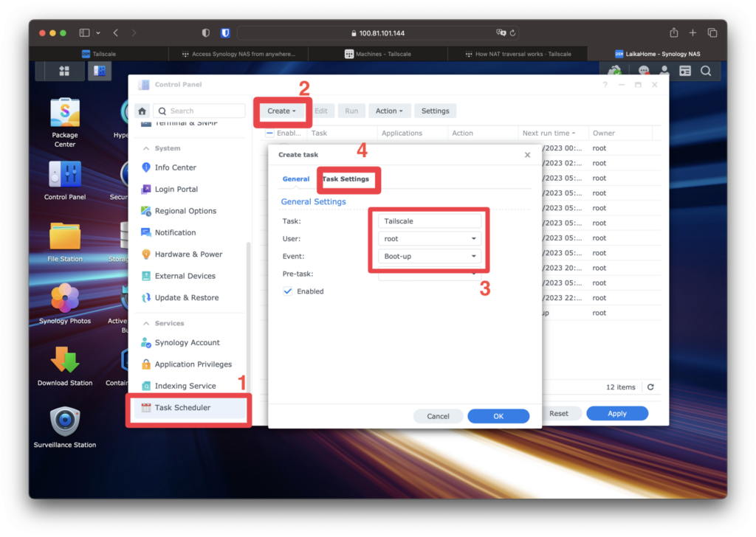Open the Event dropdown showing Boot-up
Viewport: 756px width, 537px height.
click(x=430, y=256)
